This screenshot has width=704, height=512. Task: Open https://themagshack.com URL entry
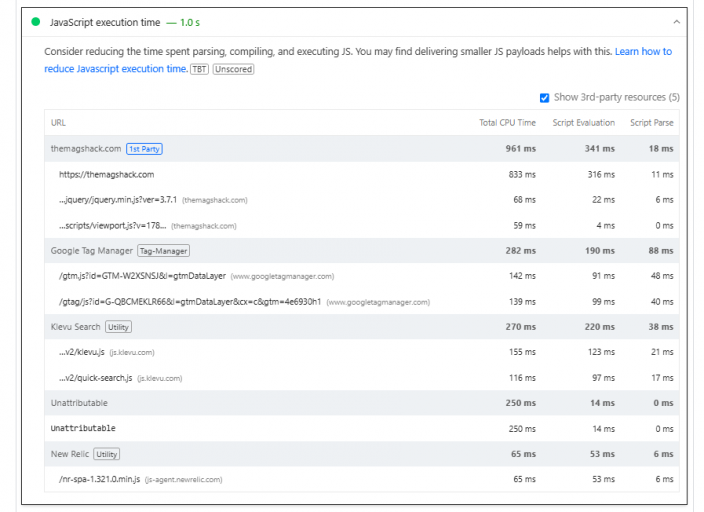tap(106, 175)
